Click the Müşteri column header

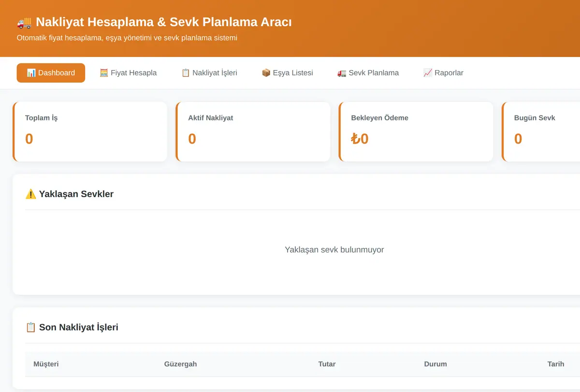click(46, 364)
